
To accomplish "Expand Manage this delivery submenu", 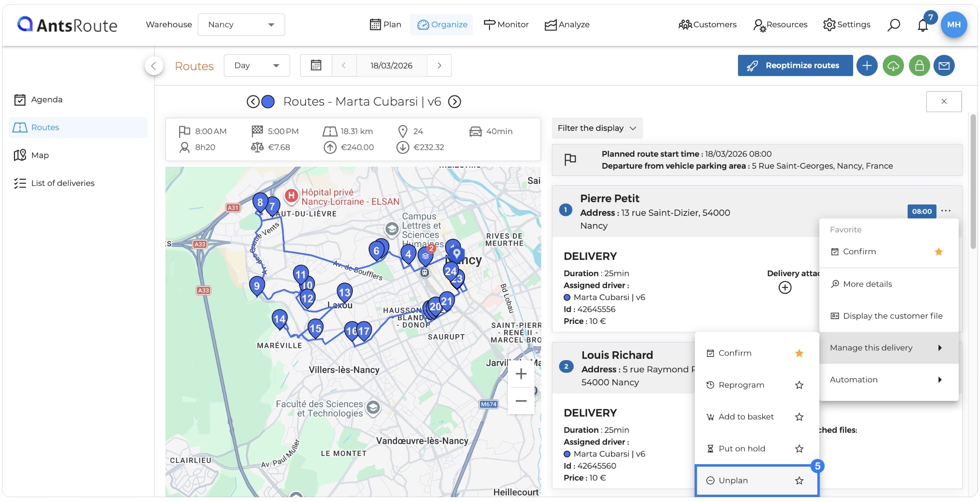I will (x=889, y=348).
